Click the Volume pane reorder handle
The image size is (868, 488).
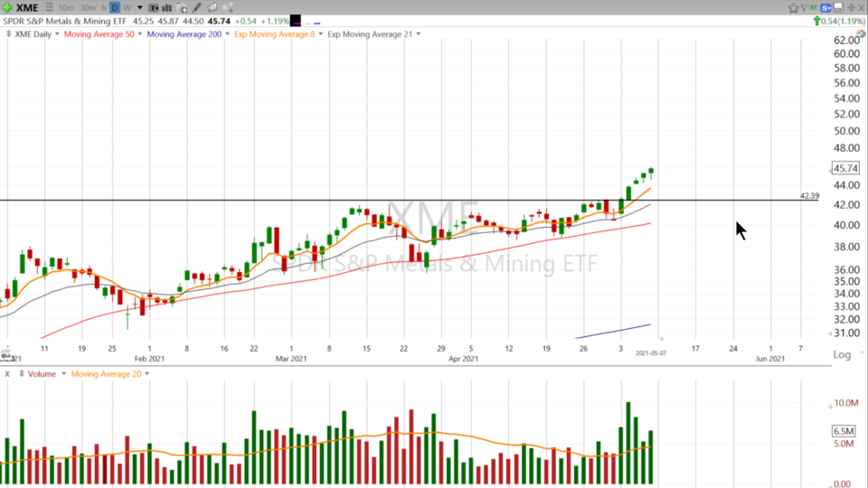click(x=22, y=374)
